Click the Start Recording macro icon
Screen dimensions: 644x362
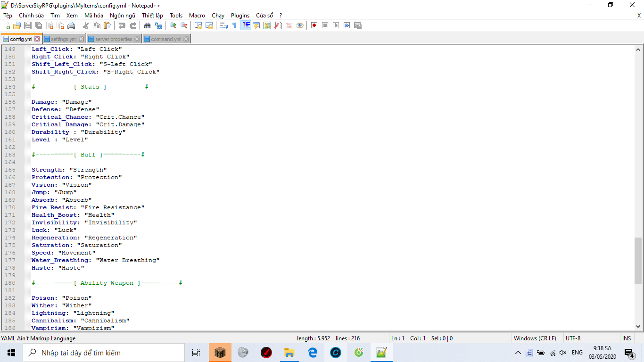314,25
